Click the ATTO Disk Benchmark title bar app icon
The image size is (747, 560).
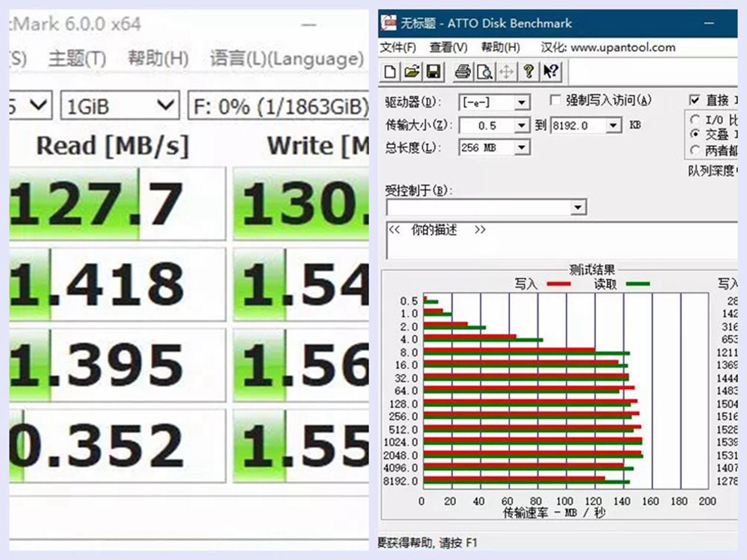(x=389, y=23)
